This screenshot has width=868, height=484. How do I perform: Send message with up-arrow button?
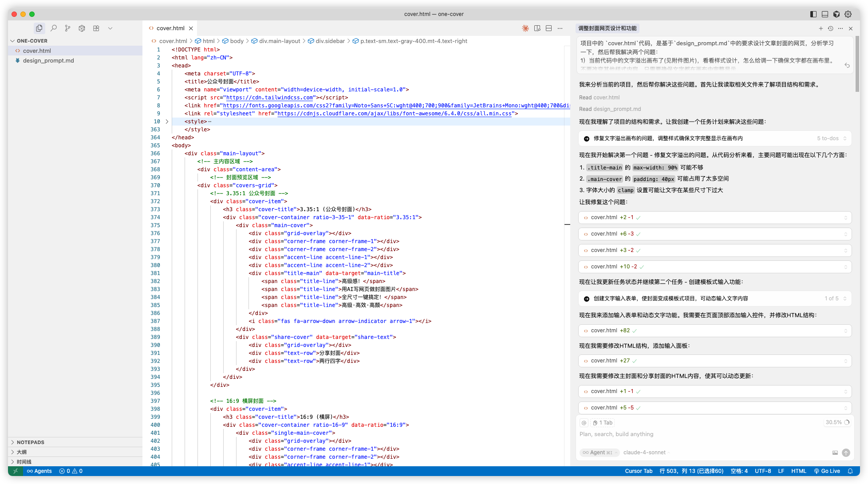coord(846,453)
